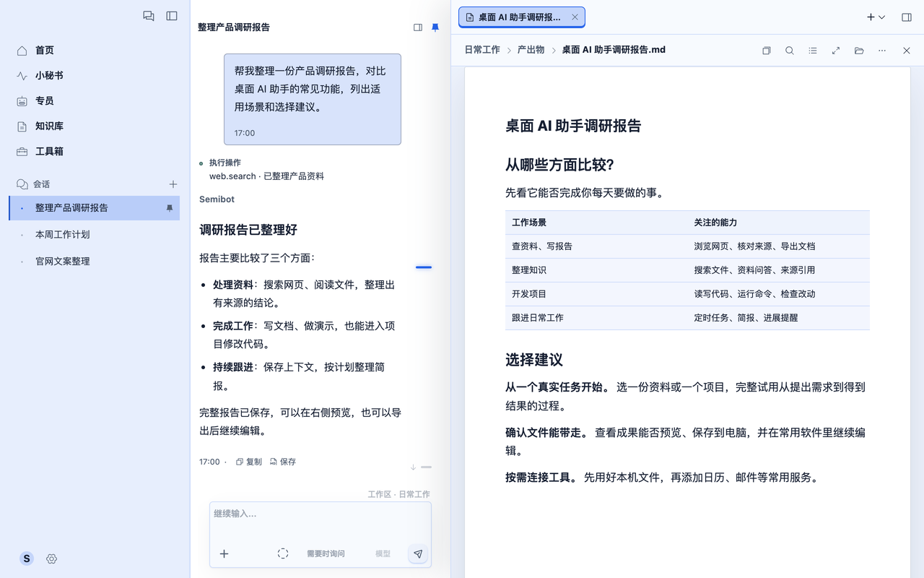Close the file preview with X
Viewport: 924px width, 578px height.
(907, 51)
